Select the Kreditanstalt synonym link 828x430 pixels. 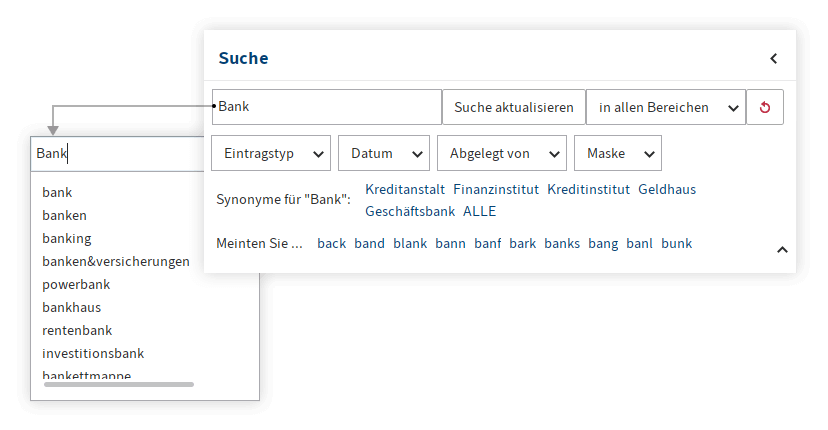[405, 189]
